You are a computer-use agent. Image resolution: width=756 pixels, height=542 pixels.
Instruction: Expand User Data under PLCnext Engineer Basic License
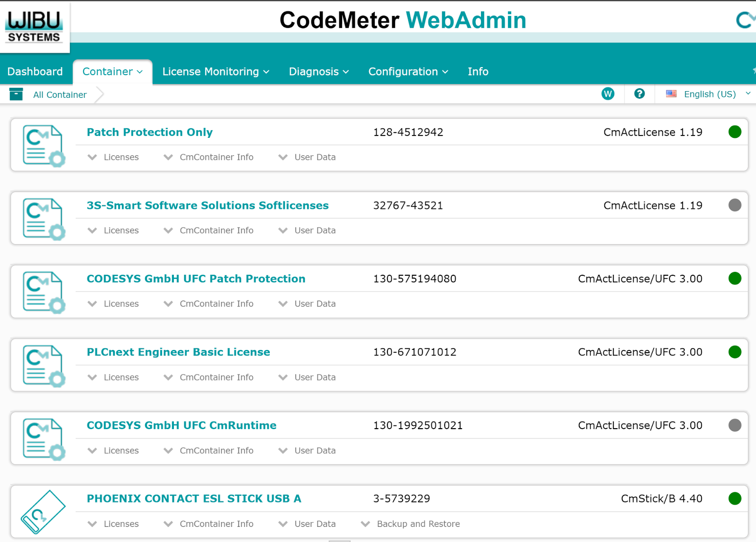(x=307, y=377)
